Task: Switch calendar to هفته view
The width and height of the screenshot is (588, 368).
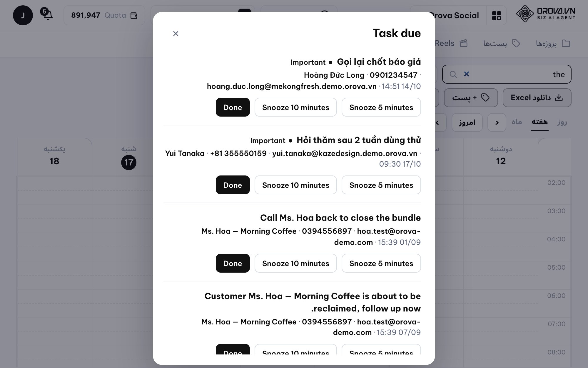Action: [539, 122]
